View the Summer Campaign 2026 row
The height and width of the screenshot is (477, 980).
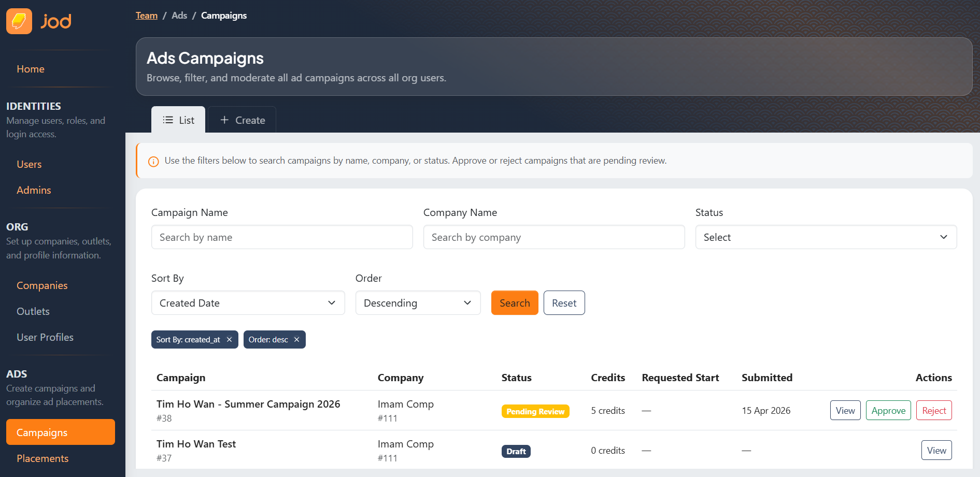point(845,411)
